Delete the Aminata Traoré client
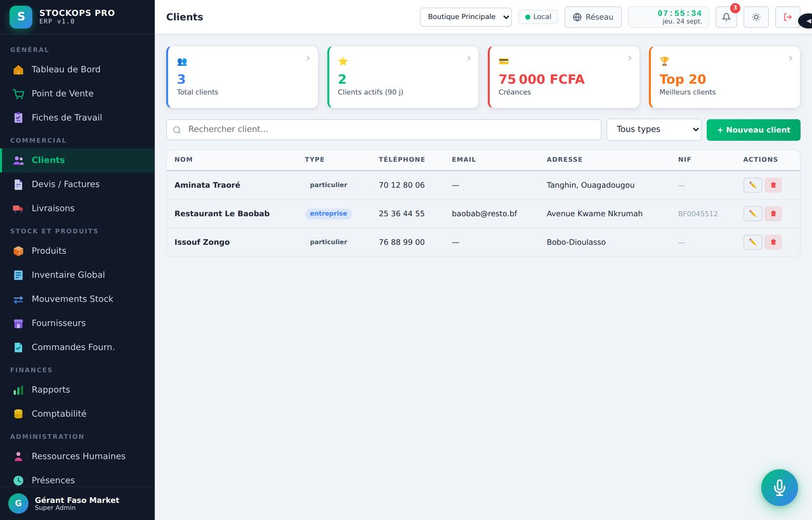Viewport: 812px width, 520px height. [x=773, y=185]
